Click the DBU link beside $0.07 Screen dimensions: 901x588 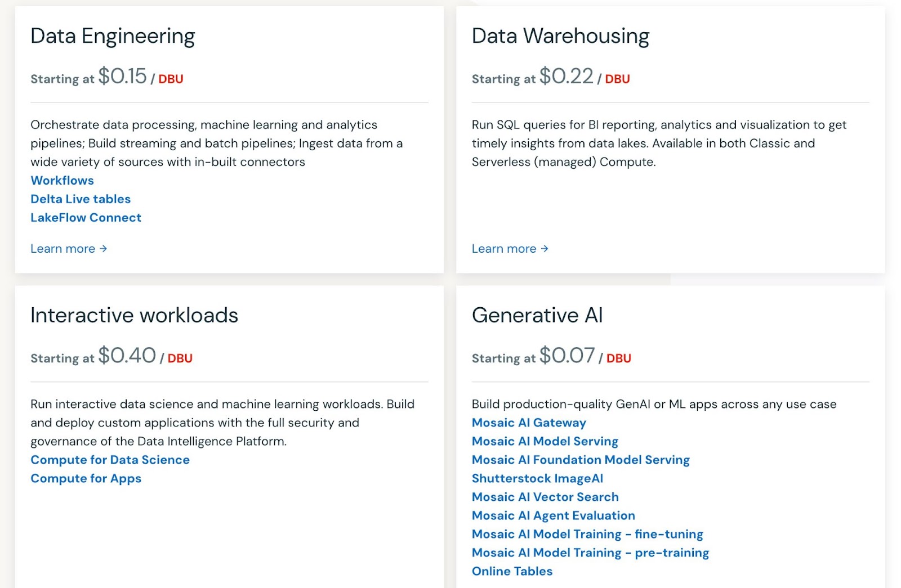618,358
